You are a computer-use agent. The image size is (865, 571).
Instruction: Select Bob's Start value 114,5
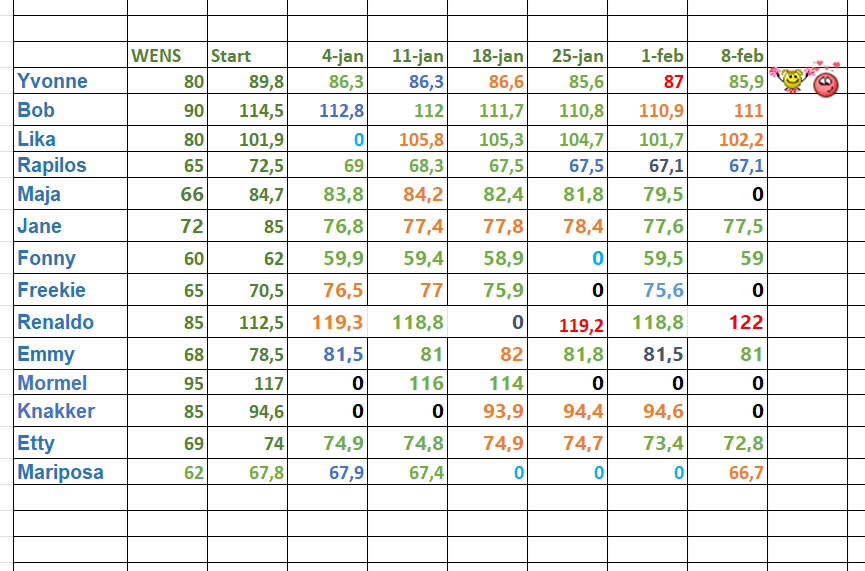(262, 110)
